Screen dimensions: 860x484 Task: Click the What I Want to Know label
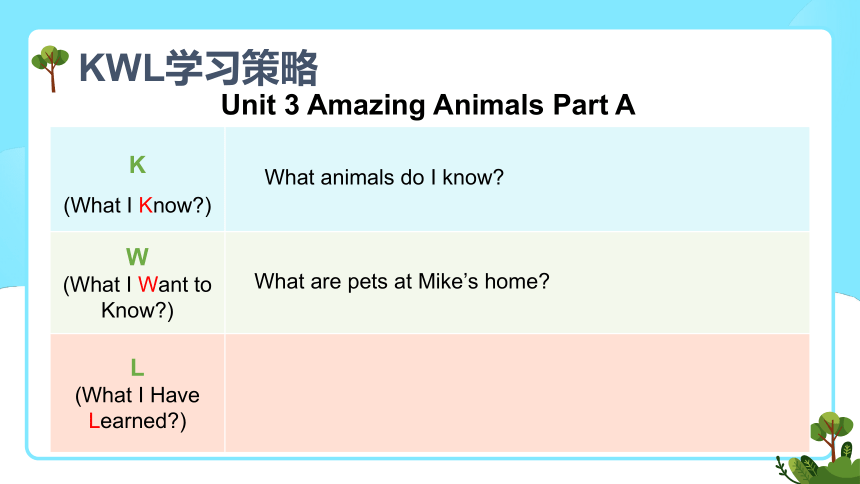[137, 297]
